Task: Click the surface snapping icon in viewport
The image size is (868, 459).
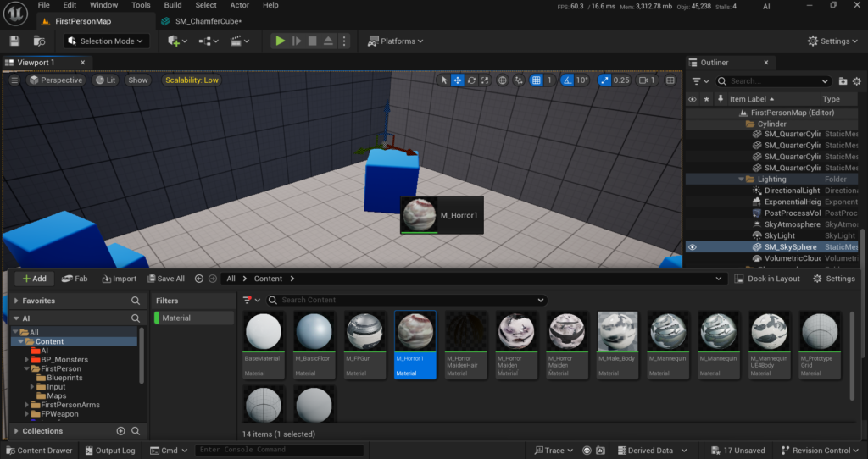Action: point(519,80)
